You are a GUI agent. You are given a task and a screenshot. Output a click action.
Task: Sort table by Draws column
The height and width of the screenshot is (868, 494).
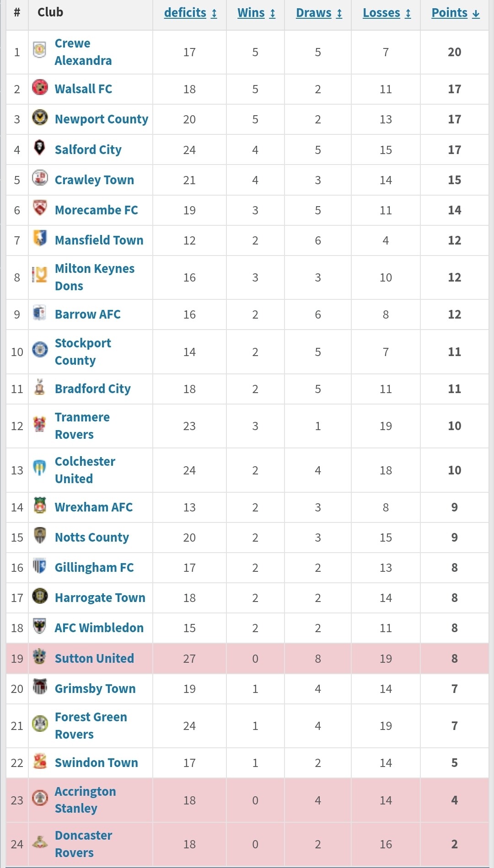[319, 13]
